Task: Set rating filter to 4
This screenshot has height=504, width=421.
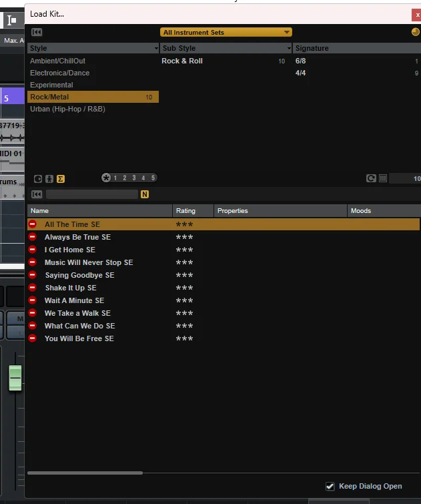Action: coord(143,178)
